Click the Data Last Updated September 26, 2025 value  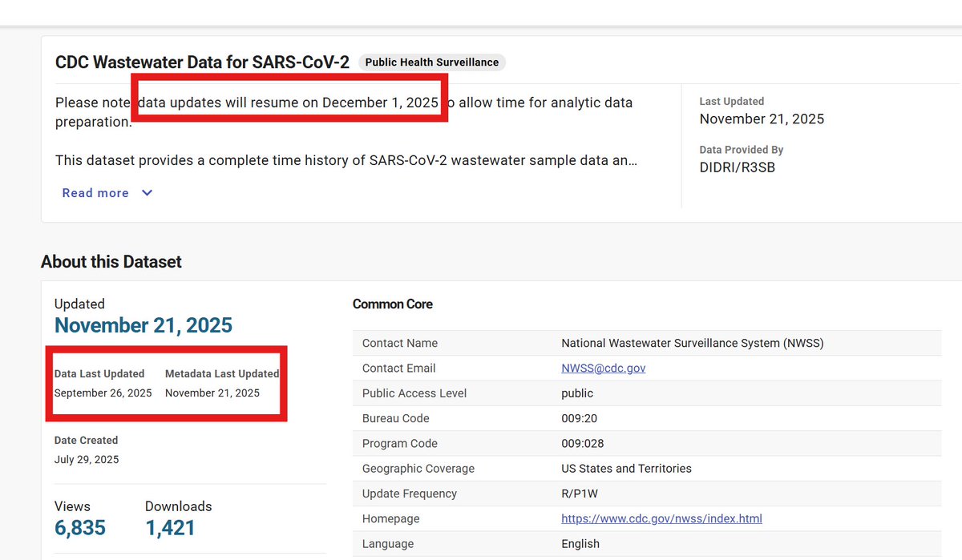coord(103,393)
